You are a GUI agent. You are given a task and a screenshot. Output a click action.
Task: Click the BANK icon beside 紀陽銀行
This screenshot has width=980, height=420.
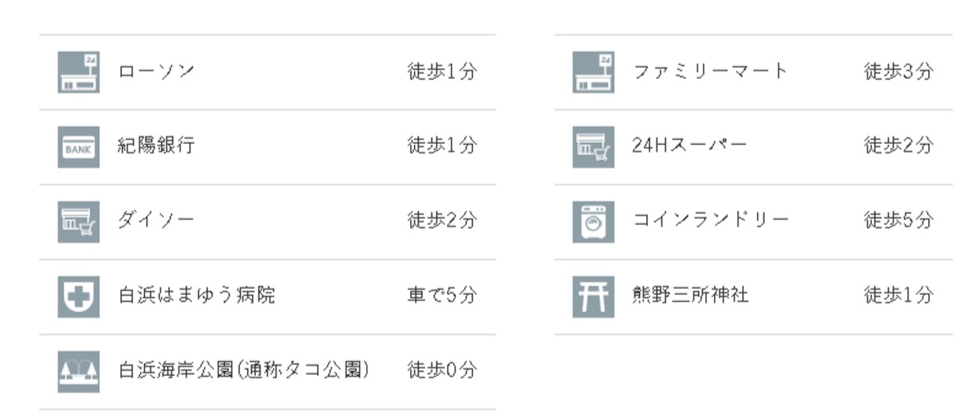click(79, 147)
